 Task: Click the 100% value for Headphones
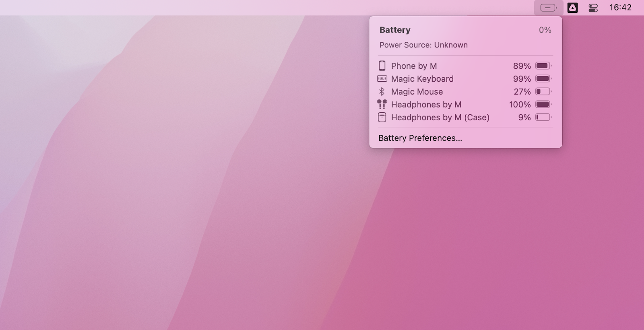520,105
